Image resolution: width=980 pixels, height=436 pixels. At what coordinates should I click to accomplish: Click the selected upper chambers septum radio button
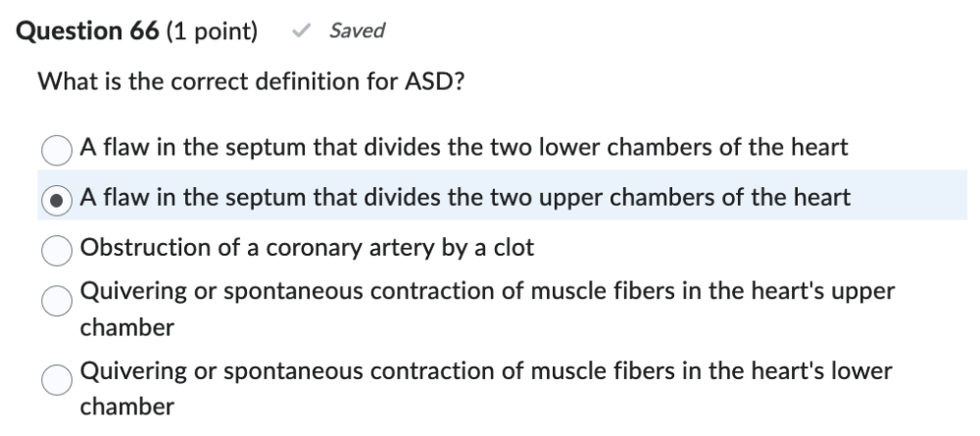coord(57,199)
